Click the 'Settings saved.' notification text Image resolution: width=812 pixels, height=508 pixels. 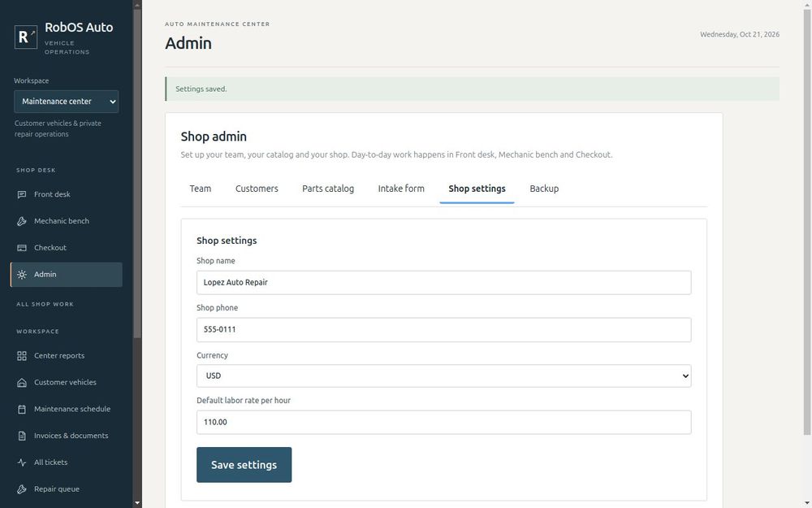[201, 89]
